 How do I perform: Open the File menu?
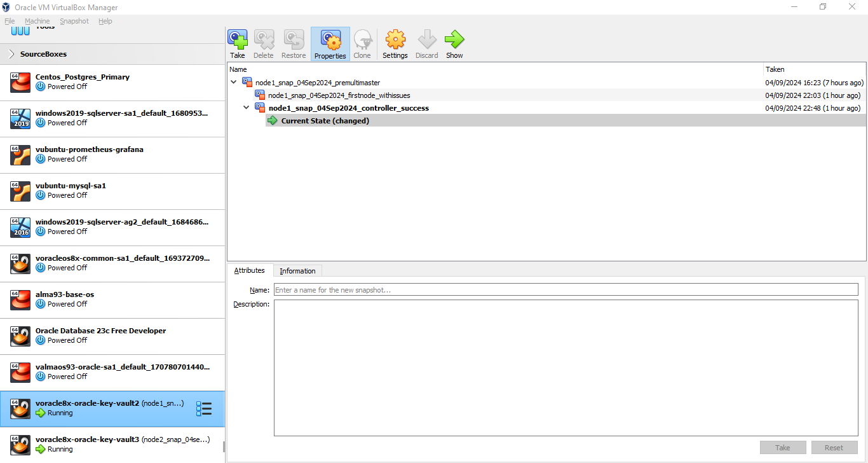10,21
